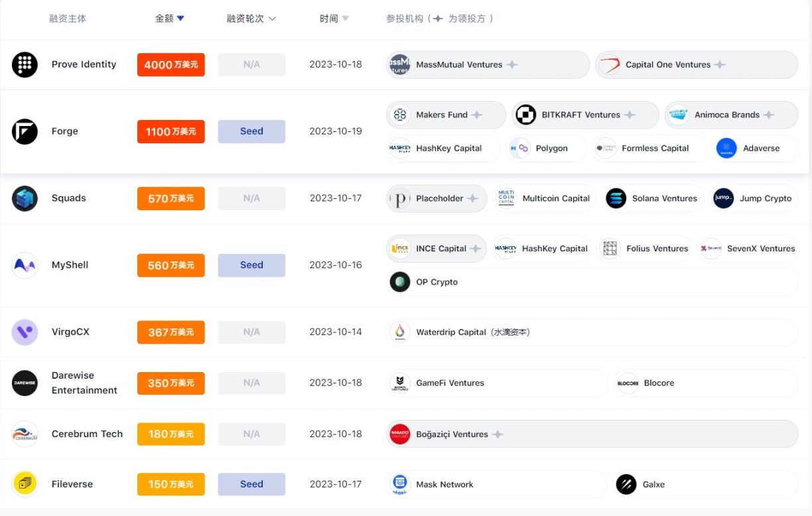Click the BITKRAFT Ventures logo icon
Viewport: 812px width, 516px height.
pos(525,115)
